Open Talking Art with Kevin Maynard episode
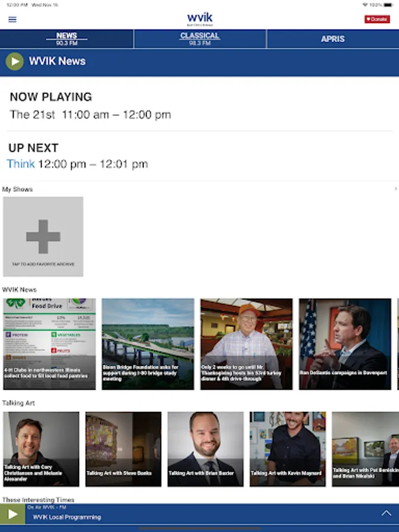399x532 pixels. [287, 449]
